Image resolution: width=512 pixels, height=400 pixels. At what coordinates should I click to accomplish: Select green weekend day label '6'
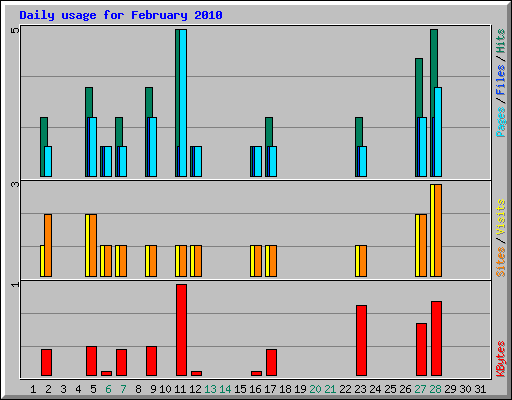108,389
